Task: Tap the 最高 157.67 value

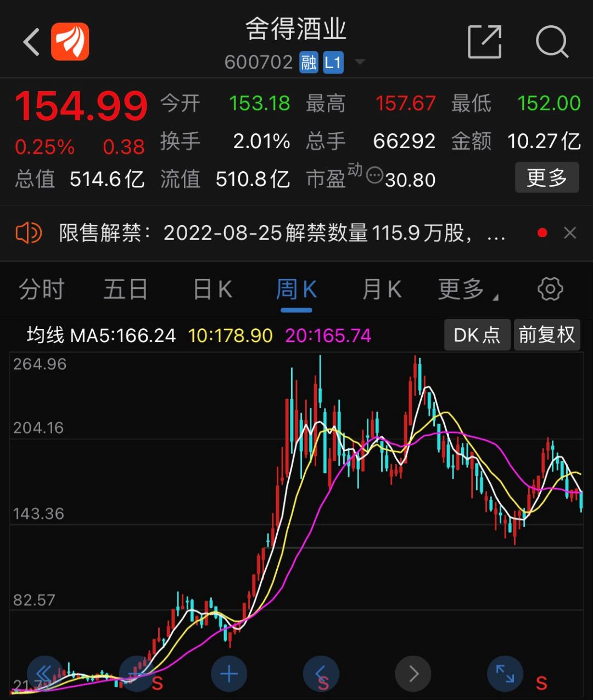Action: [406, 103]
